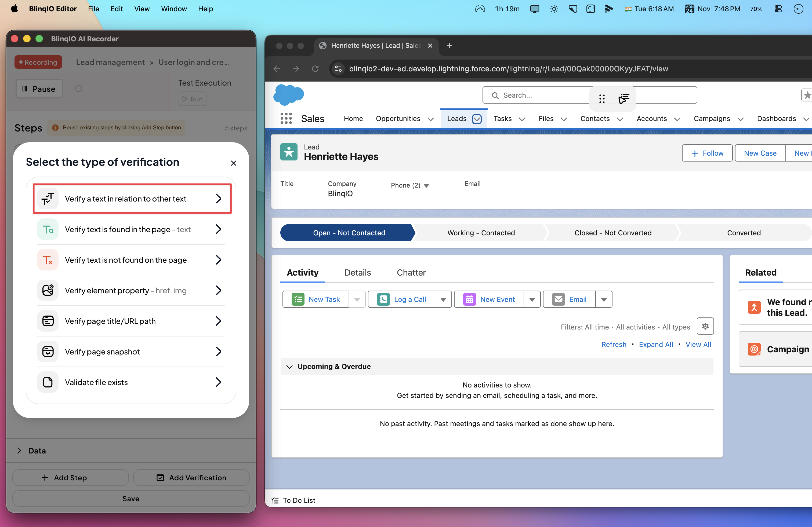Click the Salesforce App Launcher dots icon
Image resolution: width=812 pixels, height=527 pixels.
(x=286, y=119)
